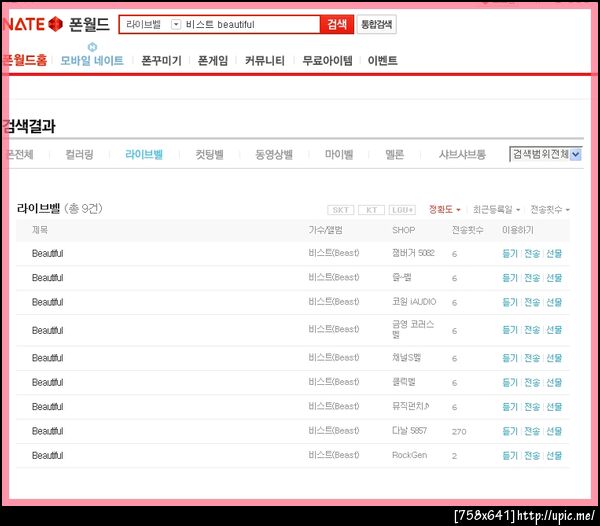This screenshot has height=526, width=600.
Task: Click the 폰월드 logo text
Action: [x=89, y=24]
